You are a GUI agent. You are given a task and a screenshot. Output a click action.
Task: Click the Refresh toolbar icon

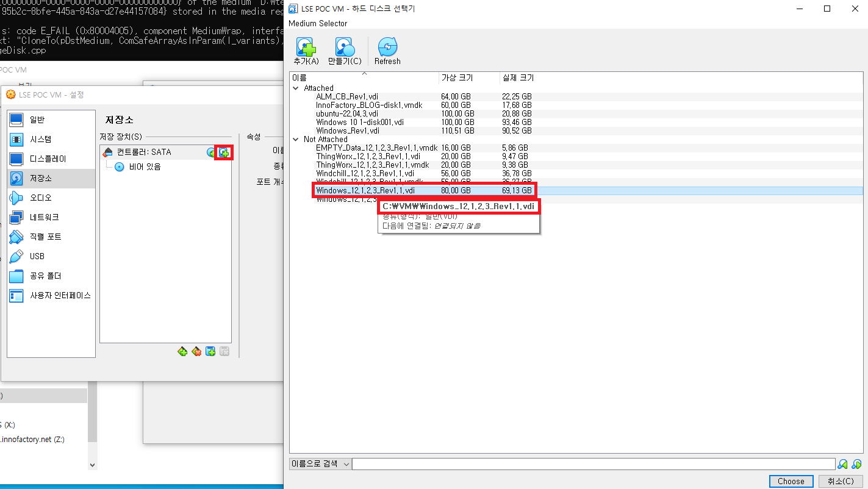coord(387,51)
